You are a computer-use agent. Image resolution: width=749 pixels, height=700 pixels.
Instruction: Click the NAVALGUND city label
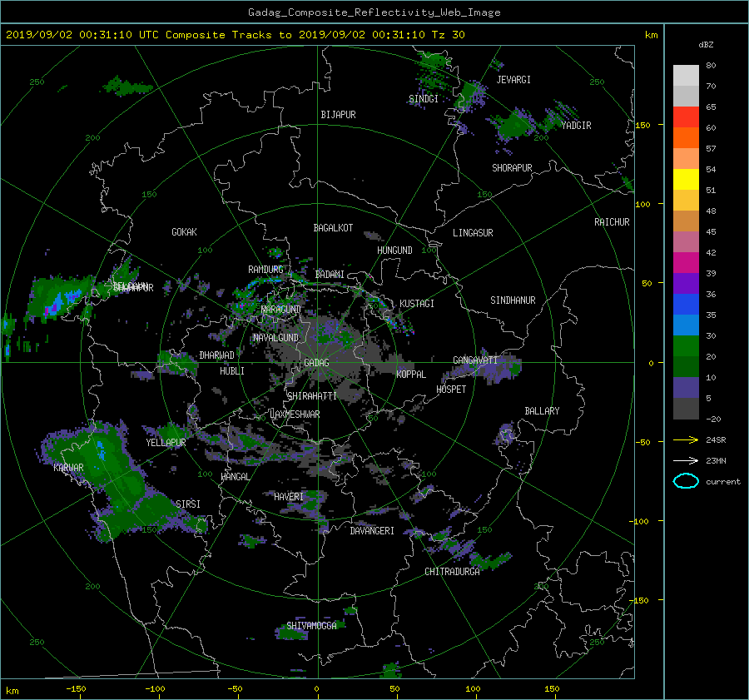click(x=275, y=338)
